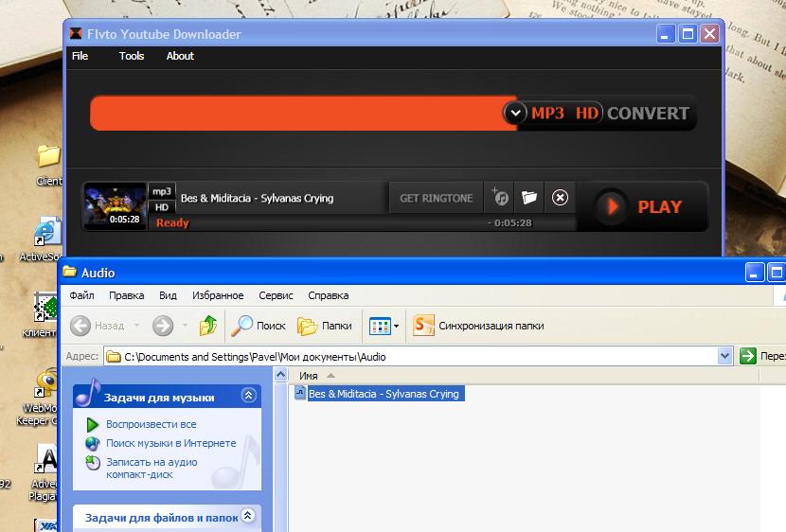Click the orange URL input bar
The width and height of the screenshot is (786, 532).
coord(303,114)
